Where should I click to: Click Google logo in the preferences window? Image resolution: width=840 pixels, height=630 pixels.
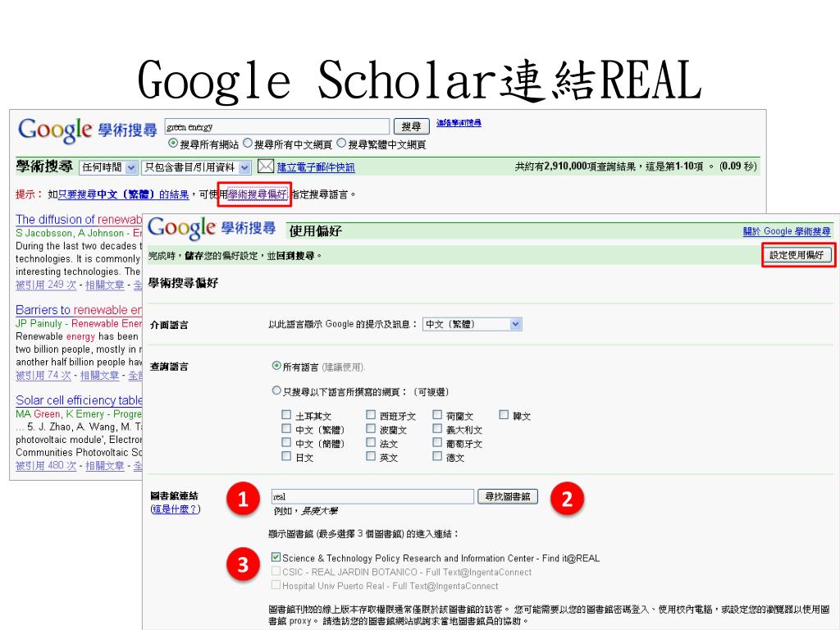pos(181,228)
